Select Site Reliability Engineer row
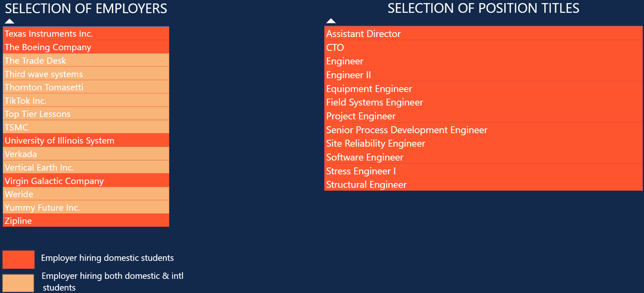Viewport: 644px width, 293px height. (x=483, y=144)
